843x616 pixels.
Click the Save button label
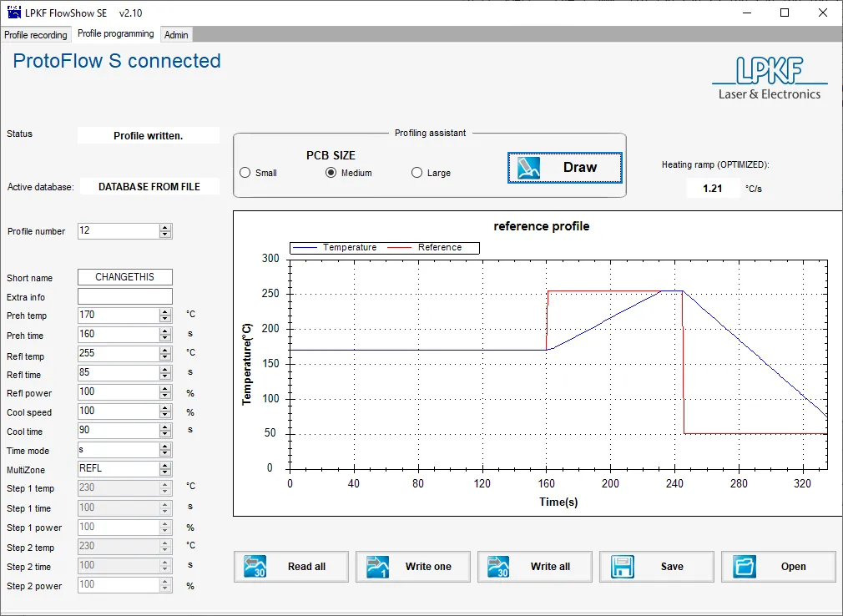click(x=672, y=567)
